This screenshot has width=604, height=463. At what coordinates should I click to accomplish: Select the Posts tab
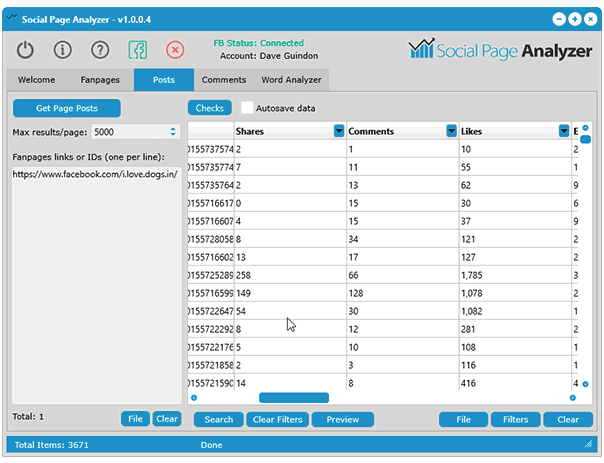(x=164, y=80)
